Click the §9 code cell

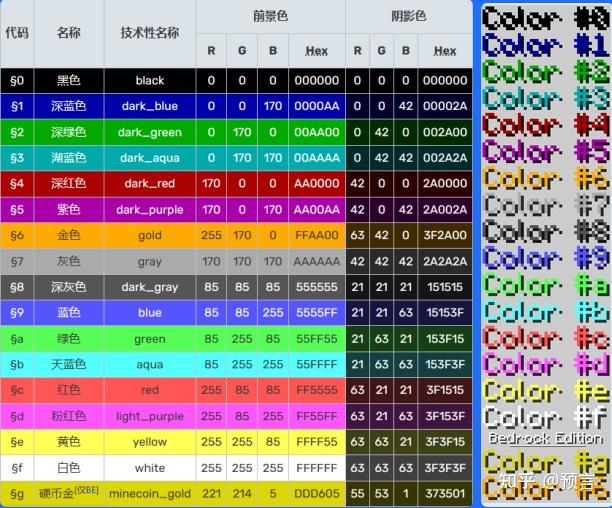(17, 313)
